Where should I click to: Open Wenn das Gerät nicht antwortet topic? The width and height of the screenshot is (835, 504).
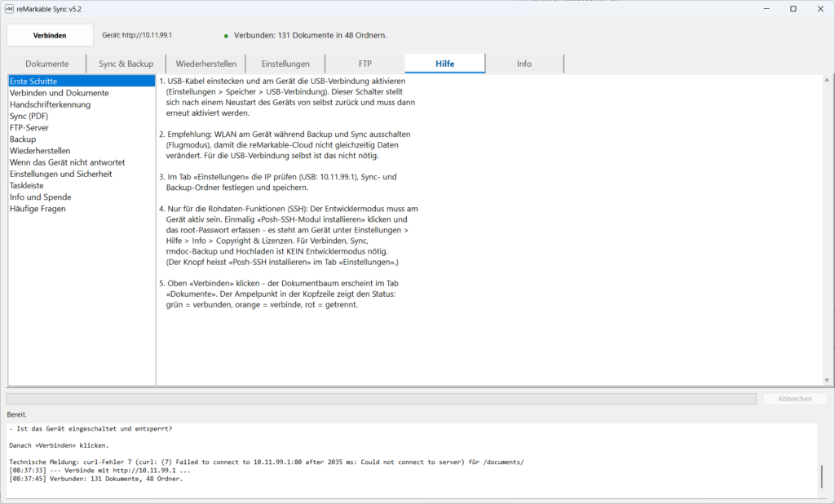pos(82,162)
